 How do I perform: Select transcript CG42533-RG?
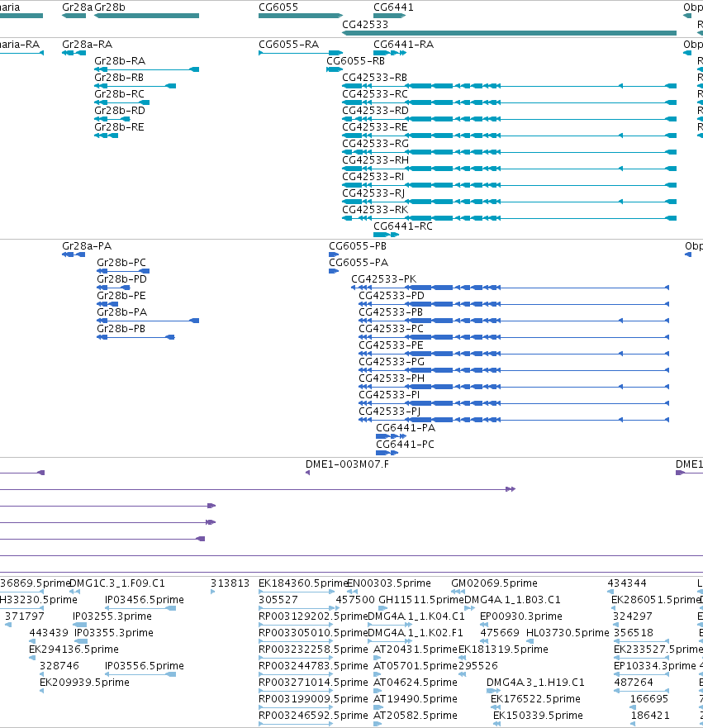coord(509,152)
